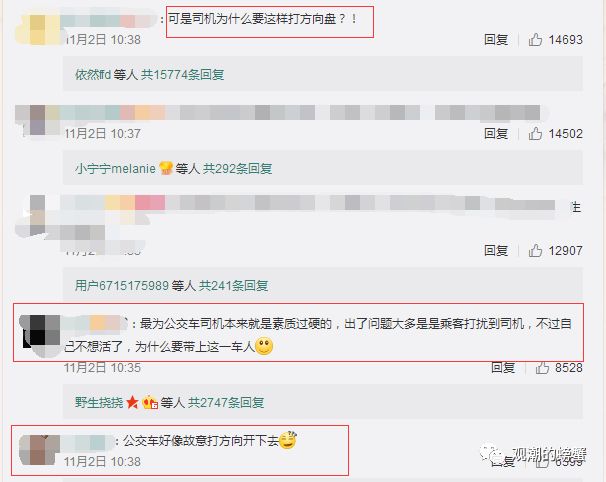This screenshot has width=606, height=482.
Task: Click avatar of 公交车好像故意 commenter
Action: [x=39, y=450]
